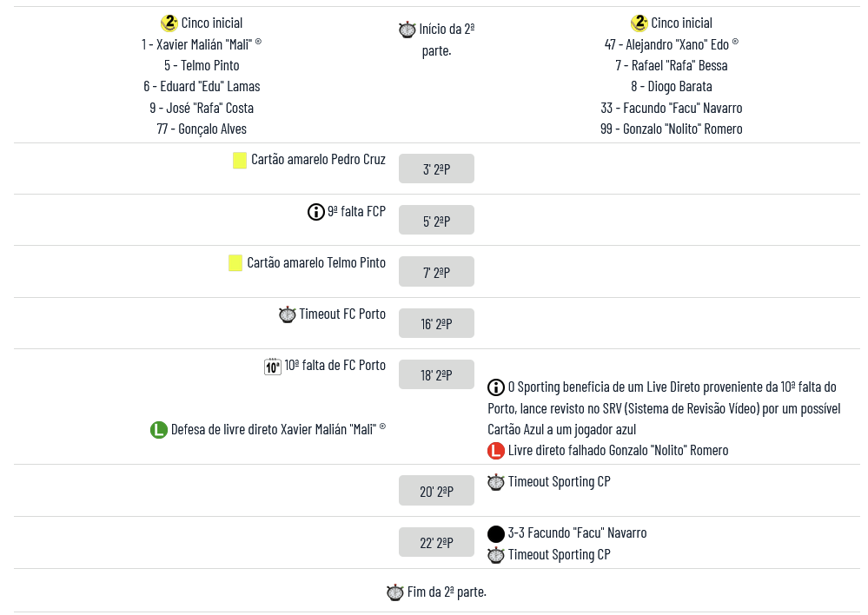Click the stopwatch icon for Timeout FC Porto
The width and height of the screenshot is (868, 615).
(x=288, y=314)
